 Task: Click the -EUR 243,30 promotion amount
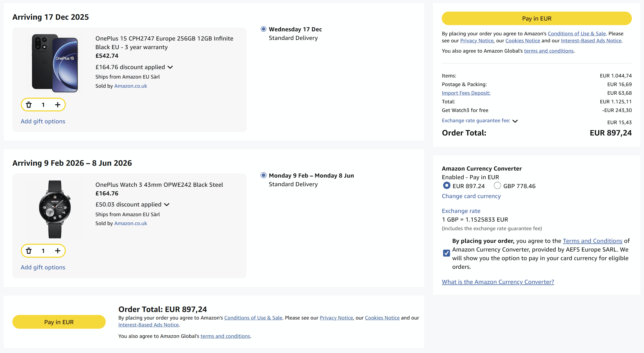click(x=617, y=110)
